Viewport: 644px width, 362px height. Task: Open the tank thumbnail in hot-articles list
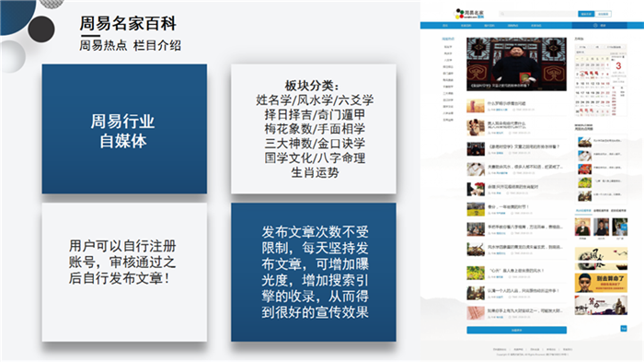[584, 143]
